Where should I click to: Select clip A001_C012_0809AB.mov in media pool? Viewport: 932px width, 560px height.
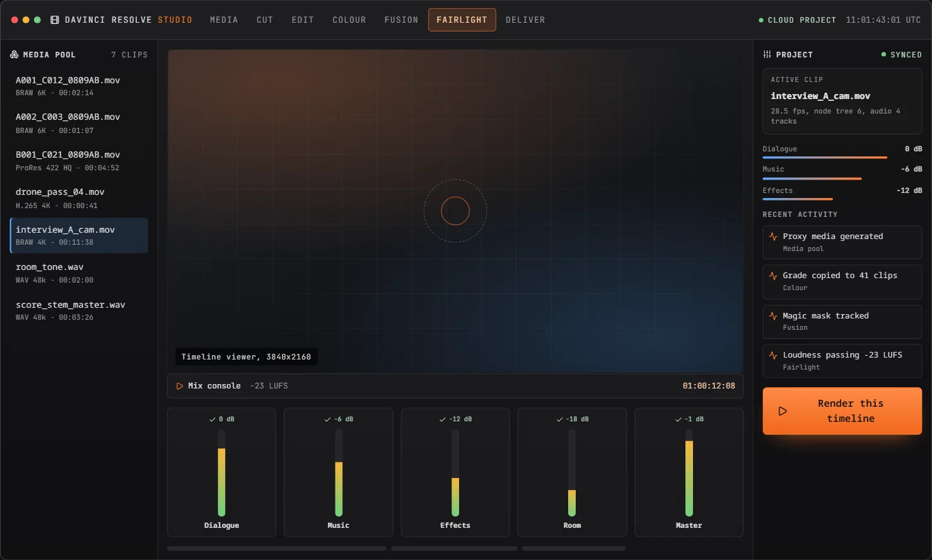tap(79, 86)
